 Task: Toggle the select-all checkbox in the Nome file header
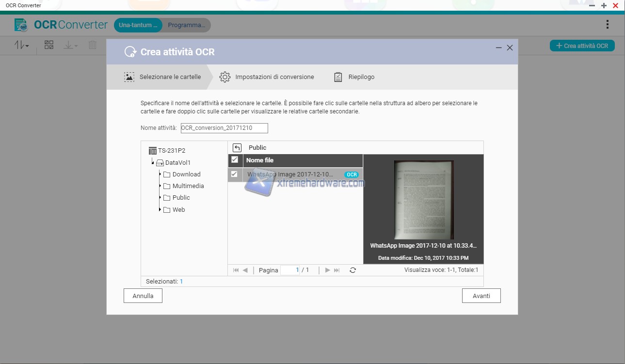coord(235,160)
